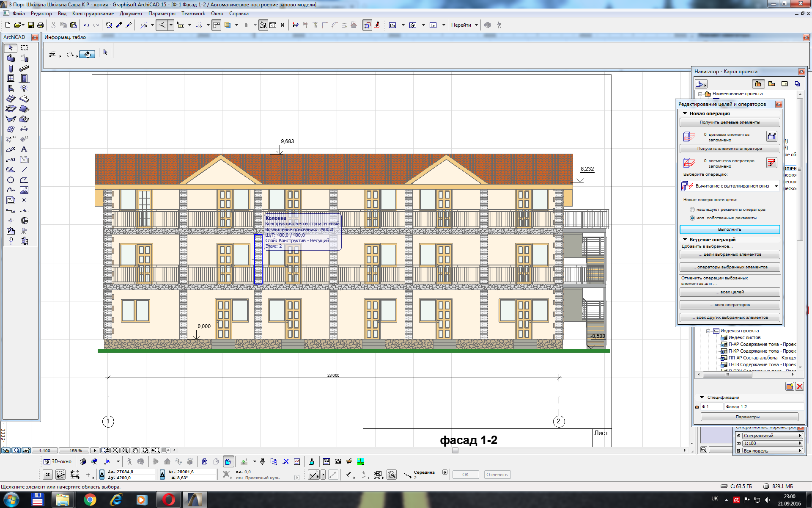Open the 'Перейти' dropdown arrow
This screenshot has height=508, width=812.
(476, 25)
